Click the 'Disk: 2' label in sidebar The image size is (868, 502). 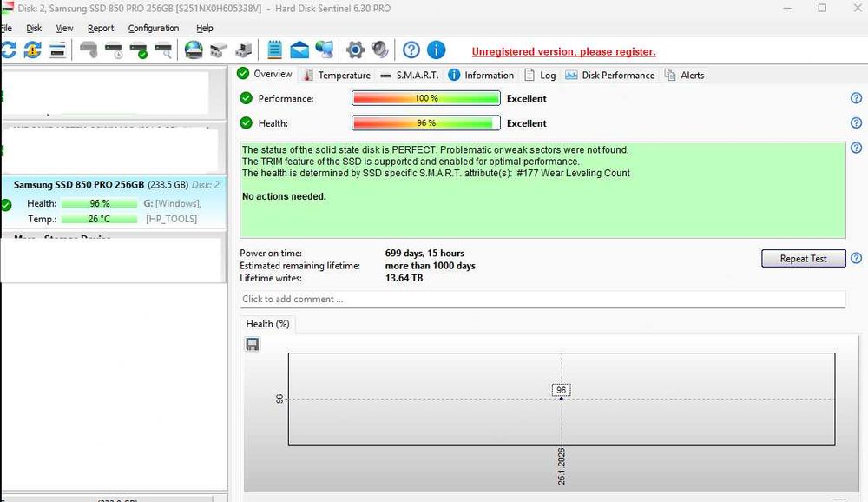[206, 184]
